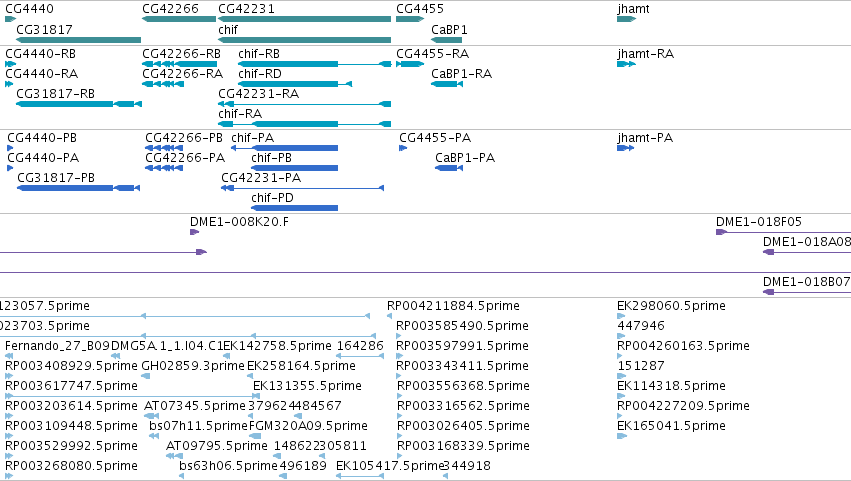851x481 pixels.
Task: Select protein CG4455-PA
Action: coord(435,137)
